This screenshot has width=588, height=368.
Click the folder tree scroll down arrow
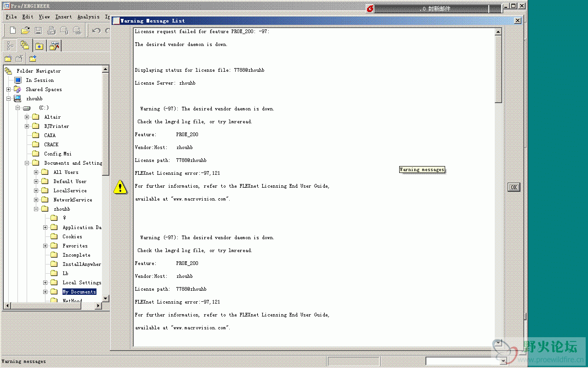tap(106, 299)
